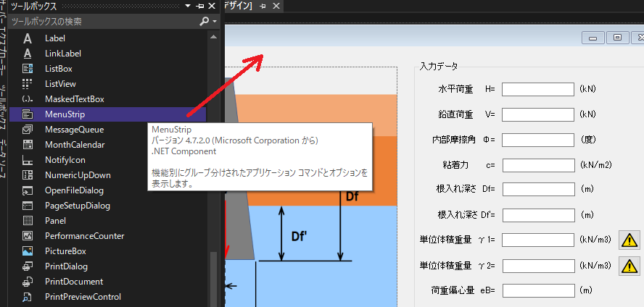Click the 単位体積重量 γ 2= input field
Screen dimensions: 644x307
(538, 266)
